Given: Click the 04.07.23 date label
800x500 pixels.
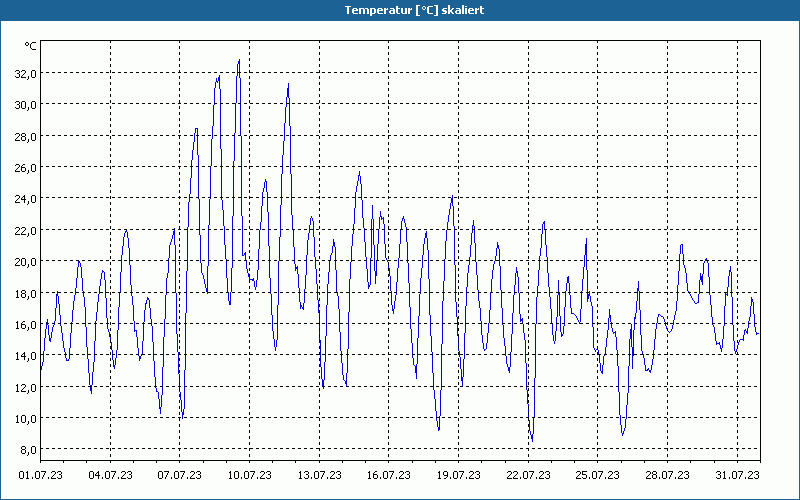Looking at the screenshot, I should [110, 476].
